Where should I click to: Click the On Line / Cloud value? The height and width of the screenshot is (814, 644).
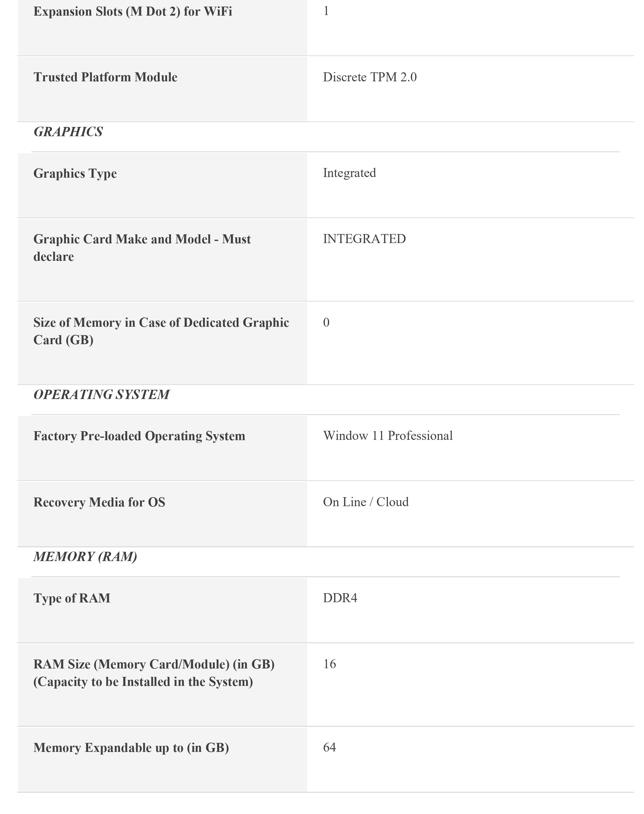click(366, 502)
